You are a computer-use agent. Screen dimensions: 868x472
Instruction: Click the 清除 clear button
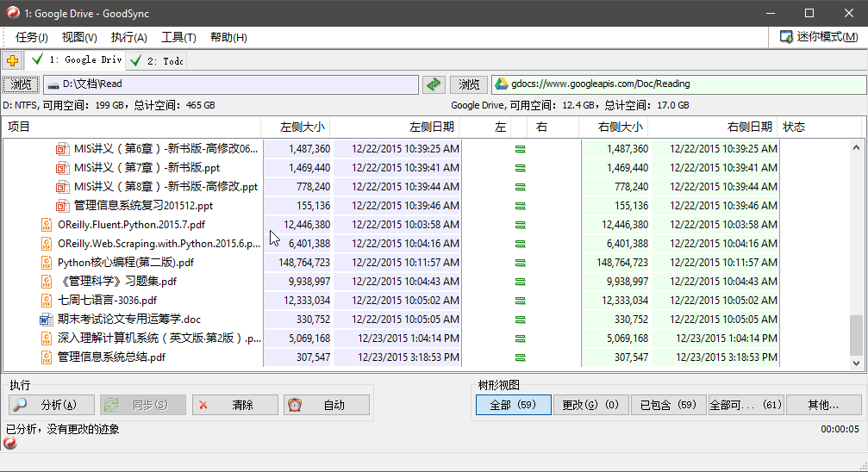coord(235,405)
